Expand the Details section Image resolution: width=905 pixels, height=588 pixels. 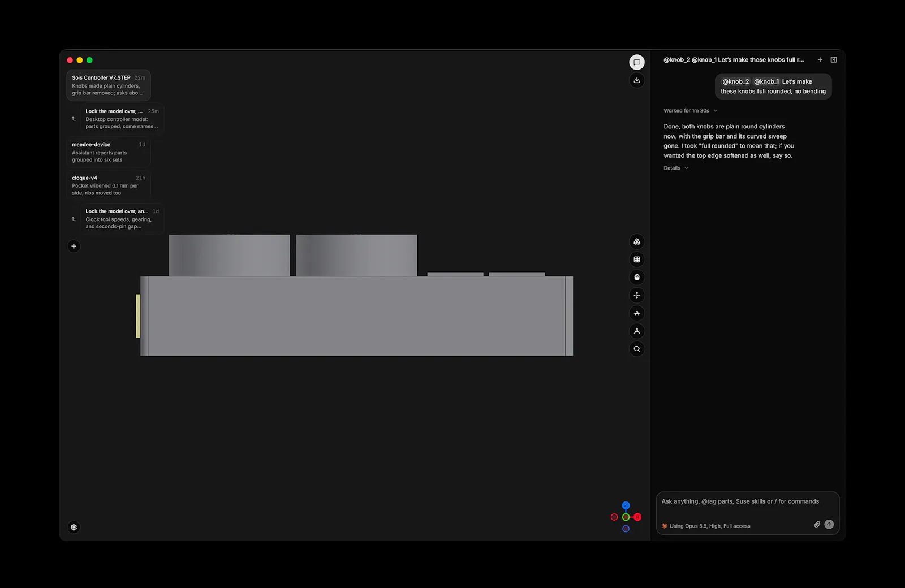pyautogui.click(x=676, y=168)
